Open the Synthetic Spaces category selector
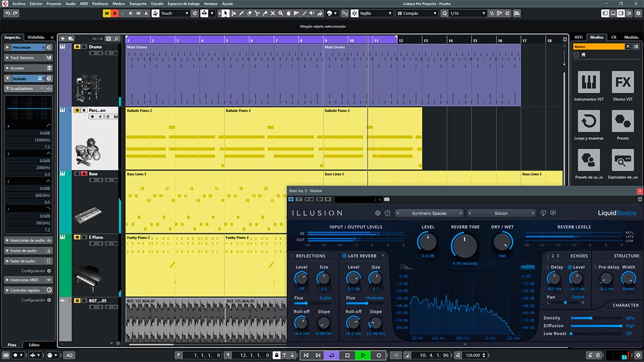644x362 pixels. coord(429,213)
